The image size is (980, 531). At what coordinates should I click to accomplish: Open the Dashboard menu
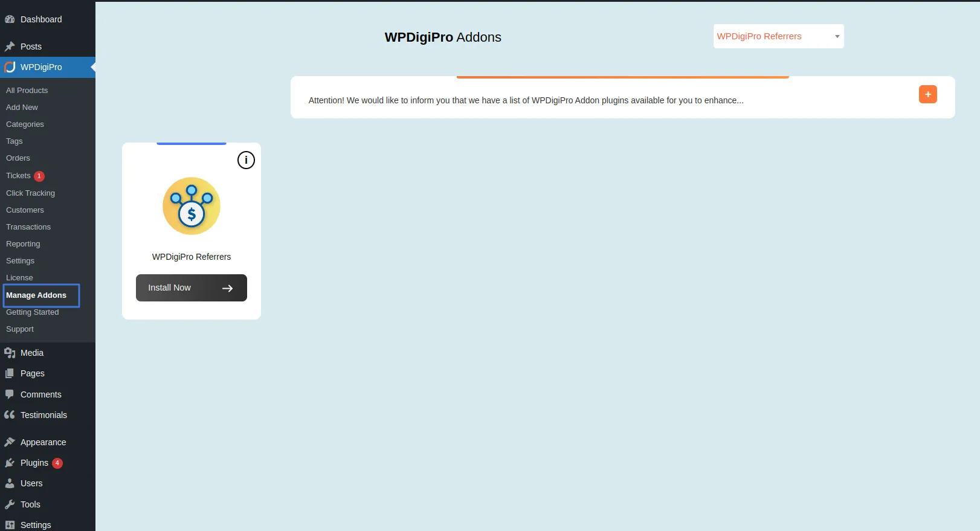[41, 19]
